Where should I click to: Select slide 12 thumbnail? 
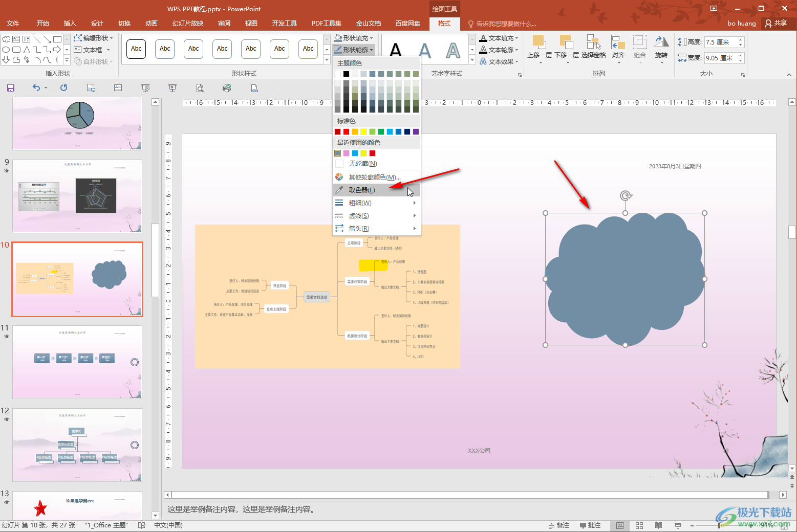[77, 445]
